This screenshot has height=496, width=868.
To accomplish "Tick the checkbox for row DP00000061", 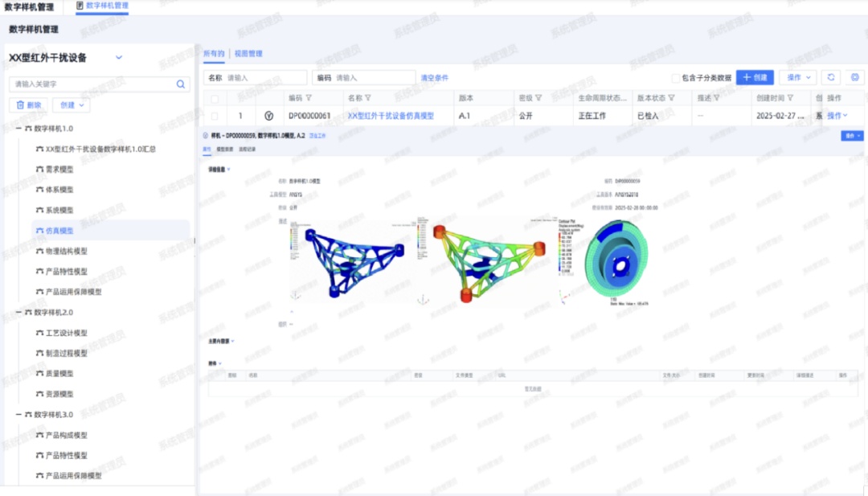I will pos(215,117).
